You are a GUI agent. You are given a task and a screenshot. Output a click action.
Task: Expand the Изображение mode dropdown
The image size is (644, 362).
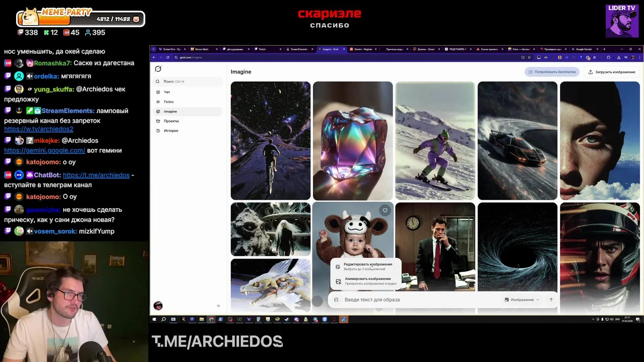pyautogui.click(x=522, y=300)
